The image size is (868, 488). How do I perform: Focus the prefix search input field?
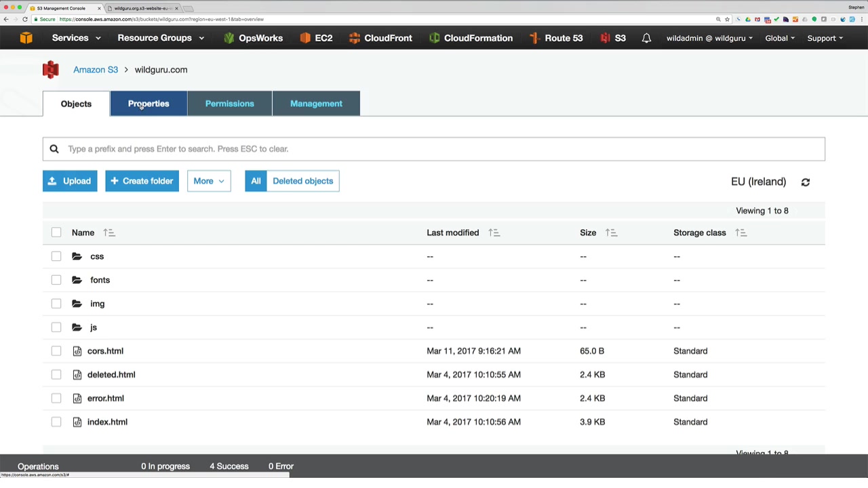(434, 149)
